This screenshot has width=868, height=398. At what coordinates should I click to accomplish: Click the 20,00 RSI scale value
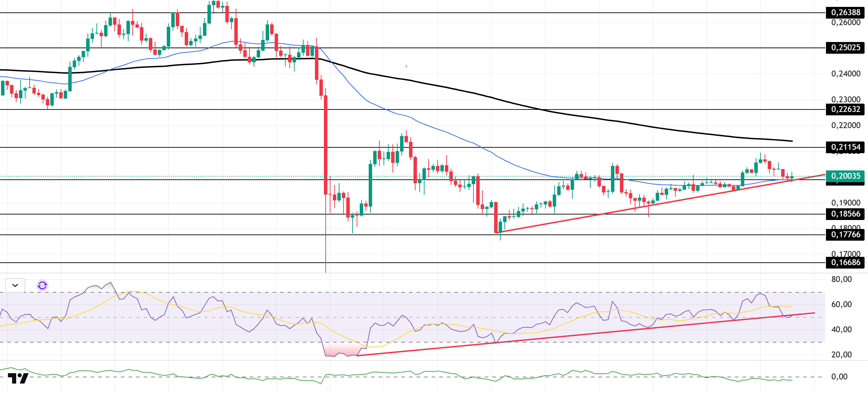tap(841, 355)
